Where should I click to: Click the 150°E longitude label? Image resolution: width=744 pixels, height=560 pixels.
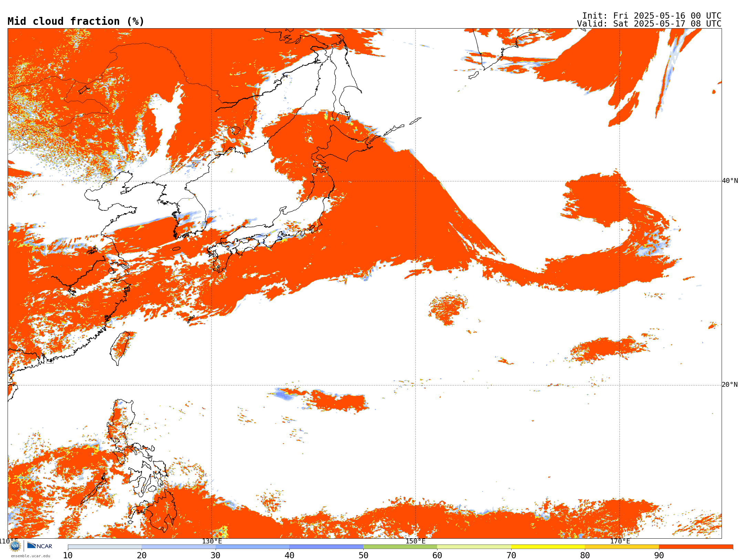click(415, 541)
